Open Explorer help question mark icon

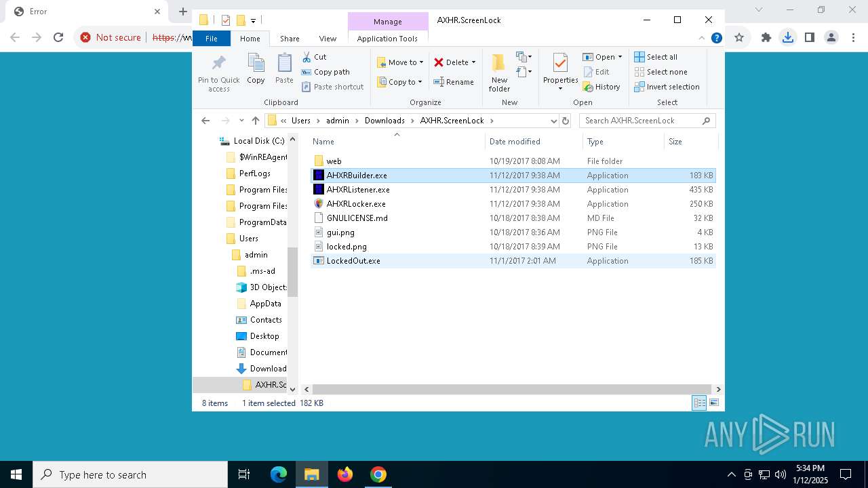tap(716, 39)
